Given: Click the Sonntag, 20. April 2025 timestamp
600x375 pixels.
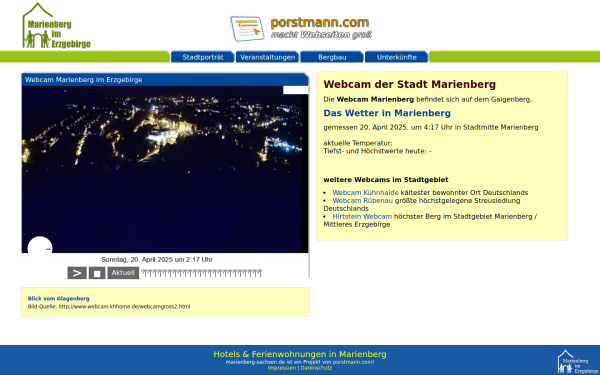Looking at the screenshot, I should pos(157,259).
